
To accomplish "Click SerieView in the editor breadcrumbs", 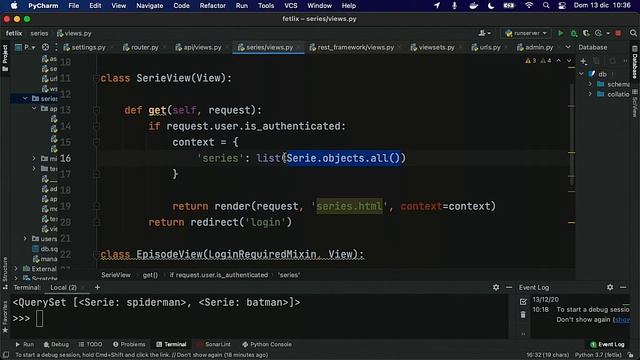I will click(116, 275).
